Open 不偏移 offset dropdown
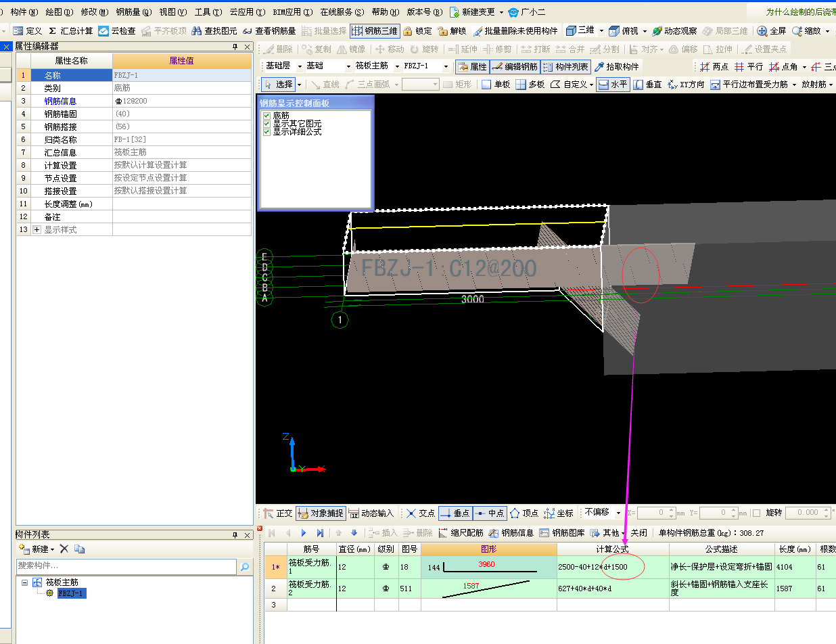 coord(617,513)
